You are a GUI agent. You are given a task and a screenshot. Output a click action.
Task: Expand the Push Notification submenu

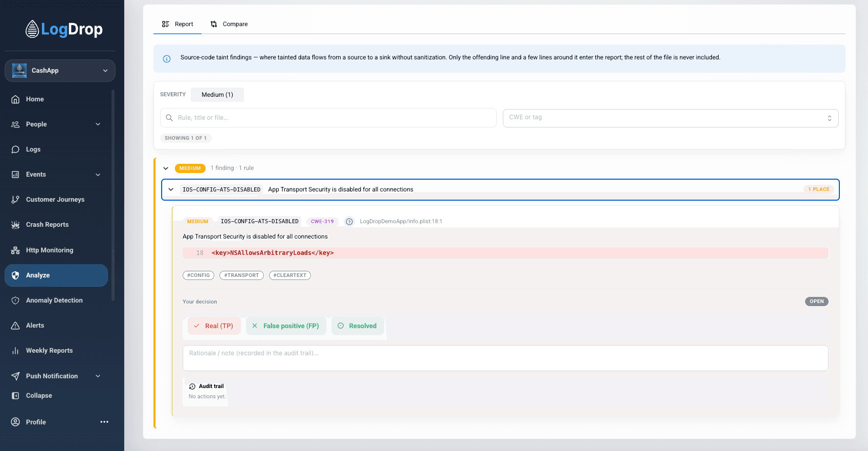(x=98, y=376)
